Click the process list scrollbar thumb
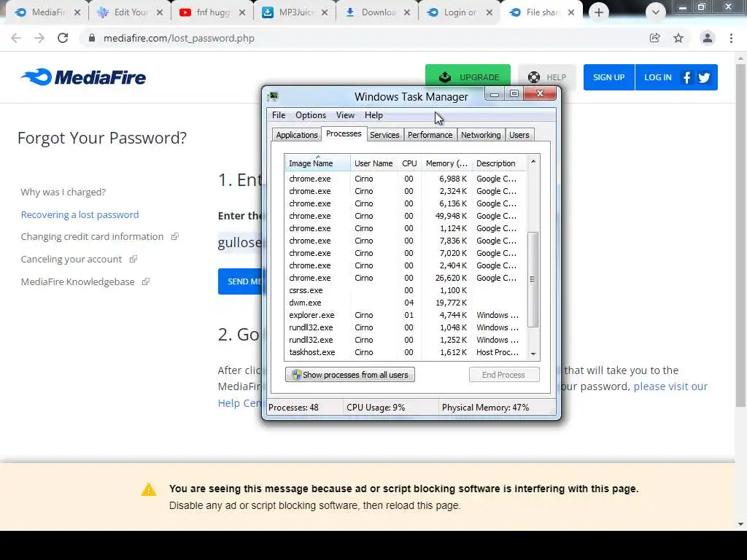747x560 pixels. [533, 279]
